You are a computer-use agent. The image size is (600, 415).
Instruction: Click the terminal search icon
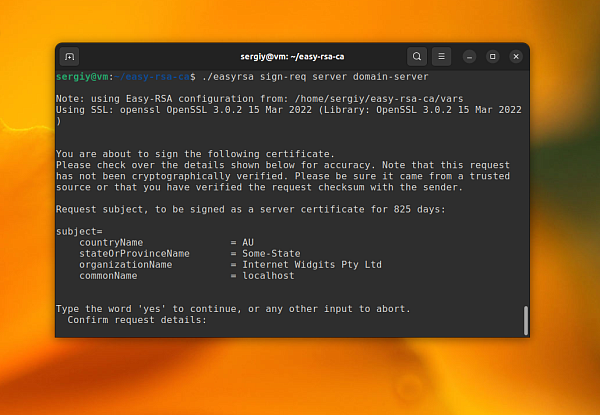coord(417,56)
